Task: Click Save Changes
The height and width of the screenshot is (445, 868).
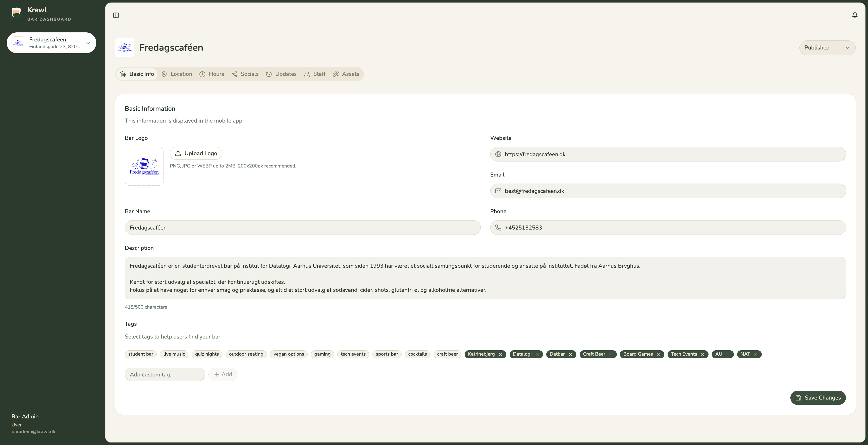Action: click(818, 398)
